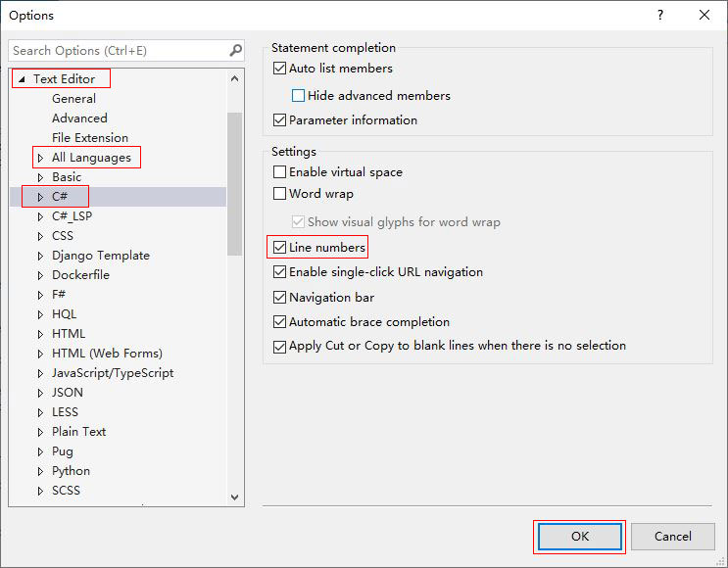The width and height of the screenshot is (728, 568).
Task: Enable the Word wrap checkbox
Action: coord(280,194)
